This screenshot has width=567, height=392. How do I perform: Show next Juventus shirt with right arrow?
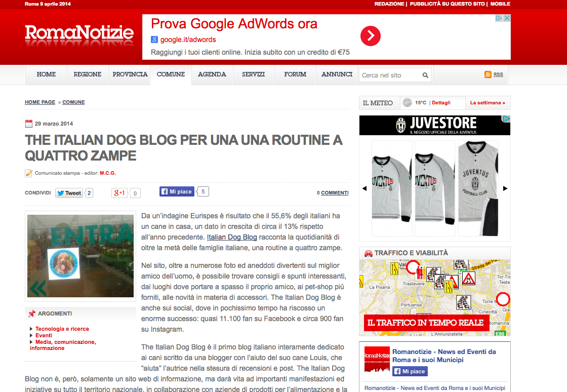click(x=505, y=188)
